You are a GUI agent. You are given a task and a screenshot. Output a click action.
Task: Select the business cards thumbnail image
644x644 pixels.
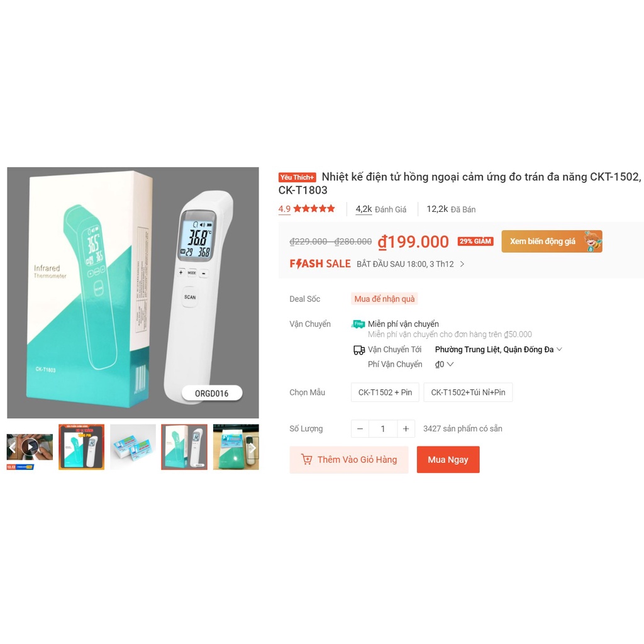pos(133,447)
